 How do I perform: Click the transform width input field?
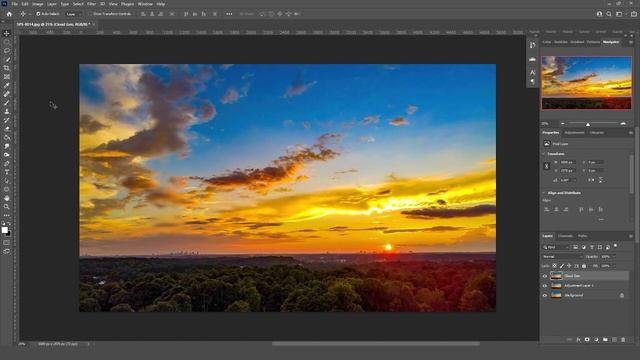568,162
